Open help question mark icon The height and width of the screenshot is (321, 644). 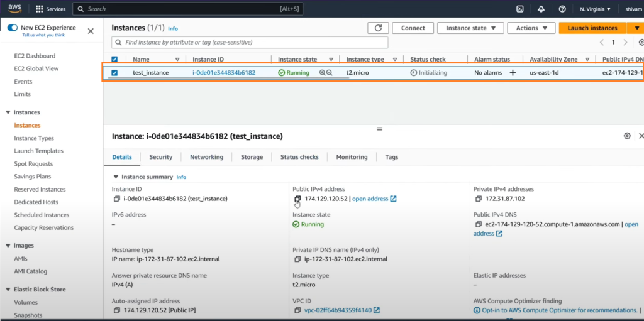point(562,9)
